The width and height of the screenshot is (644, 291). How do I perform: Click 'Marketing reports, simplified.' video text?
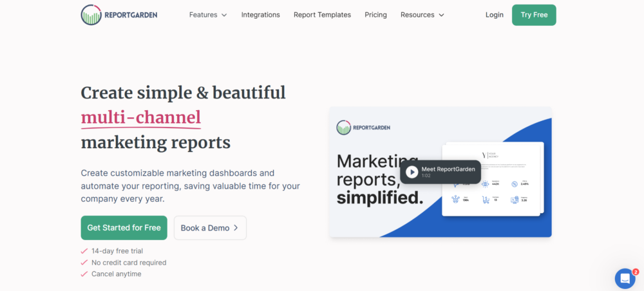click(380, 180)
